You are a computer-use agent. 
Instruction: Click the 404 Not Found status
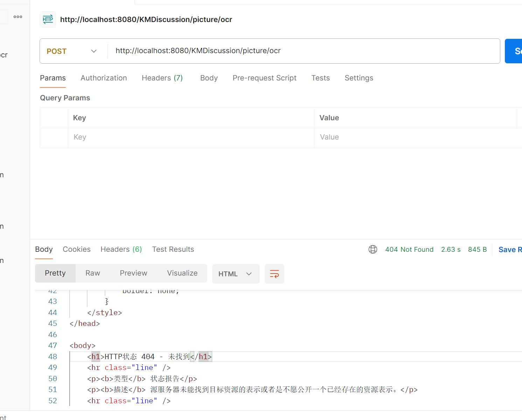click(409, 249)
